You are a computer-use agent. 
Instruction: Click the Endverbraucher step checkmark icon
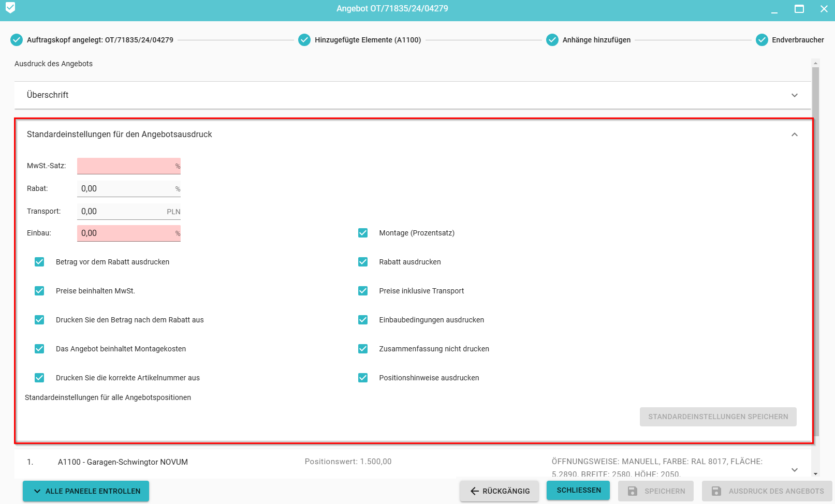pos(761,40)
